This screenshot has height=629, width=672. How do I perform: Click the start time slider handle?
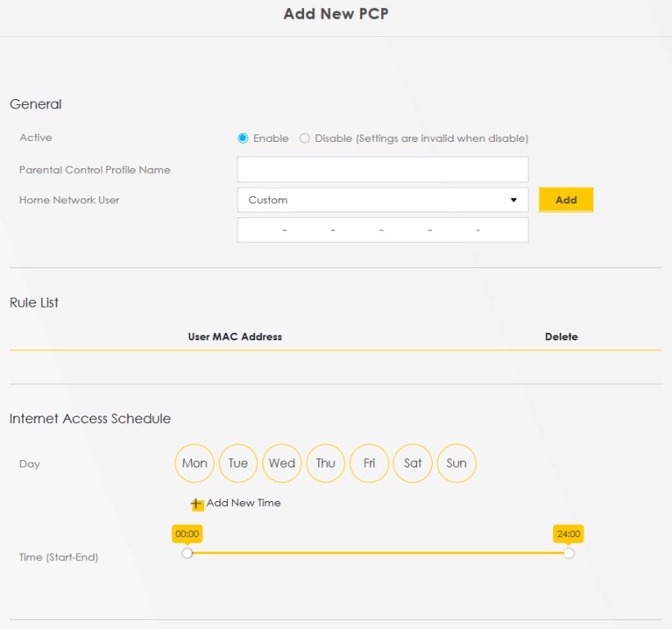[187, 554]
